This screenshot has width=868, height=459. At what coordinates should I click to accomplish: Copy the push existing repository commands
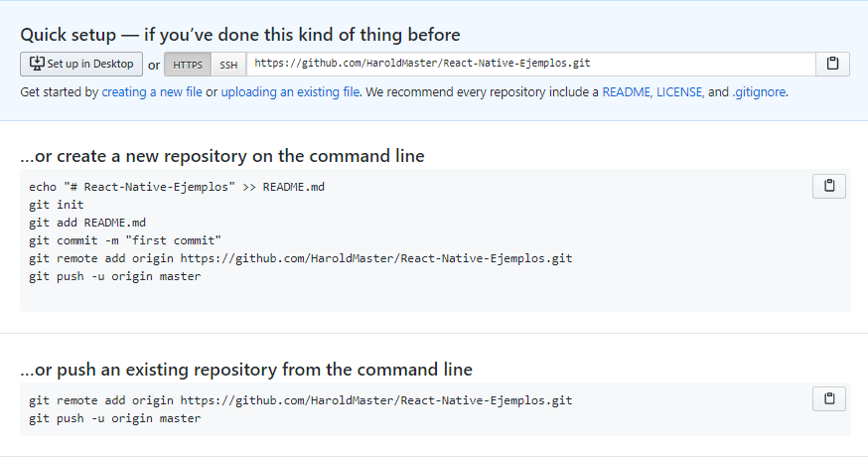[828, 398]
